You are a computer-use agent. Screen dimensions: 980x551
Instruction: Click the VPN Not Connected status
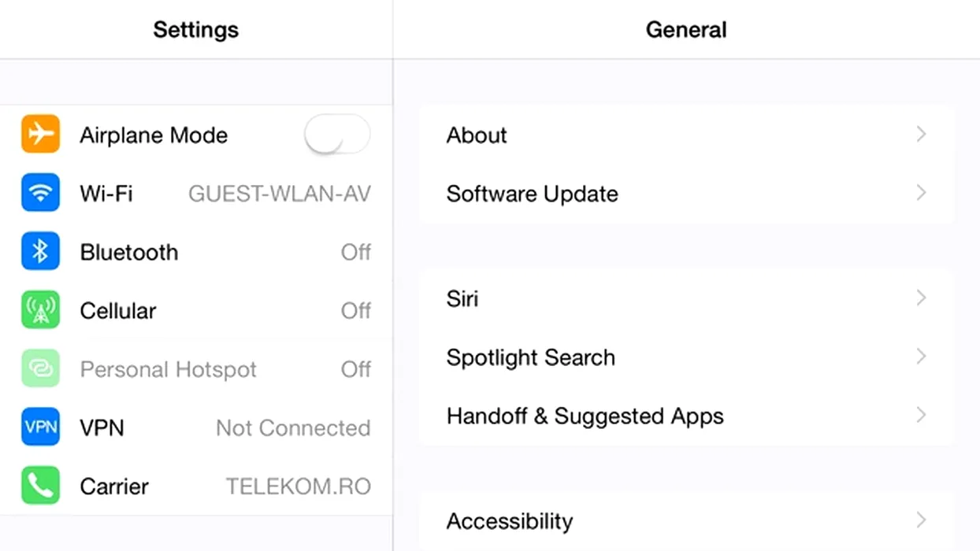point(293,428)
